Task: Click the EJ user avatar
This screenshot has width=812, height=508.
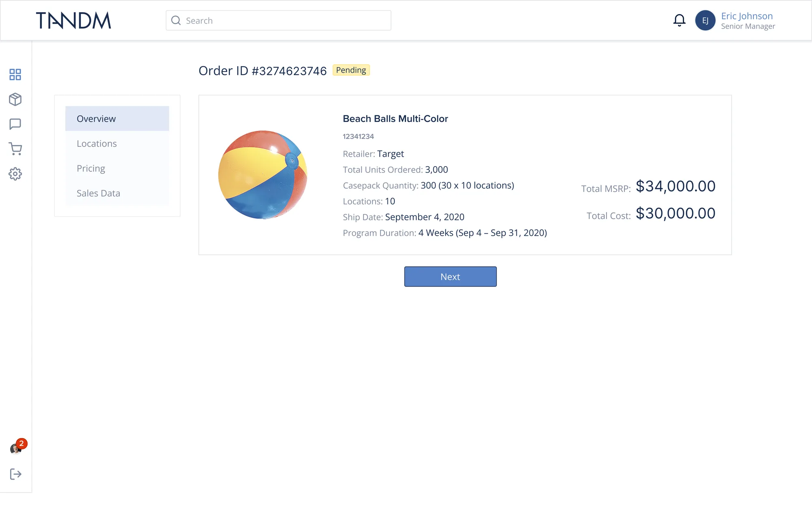Action: pyautogui.click(x=705, y=20)
